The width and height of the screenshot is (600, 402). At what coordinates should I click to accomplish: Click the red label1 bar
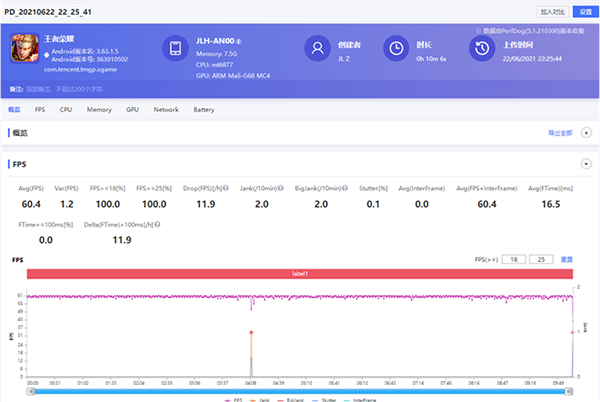(x=300, y=273)
